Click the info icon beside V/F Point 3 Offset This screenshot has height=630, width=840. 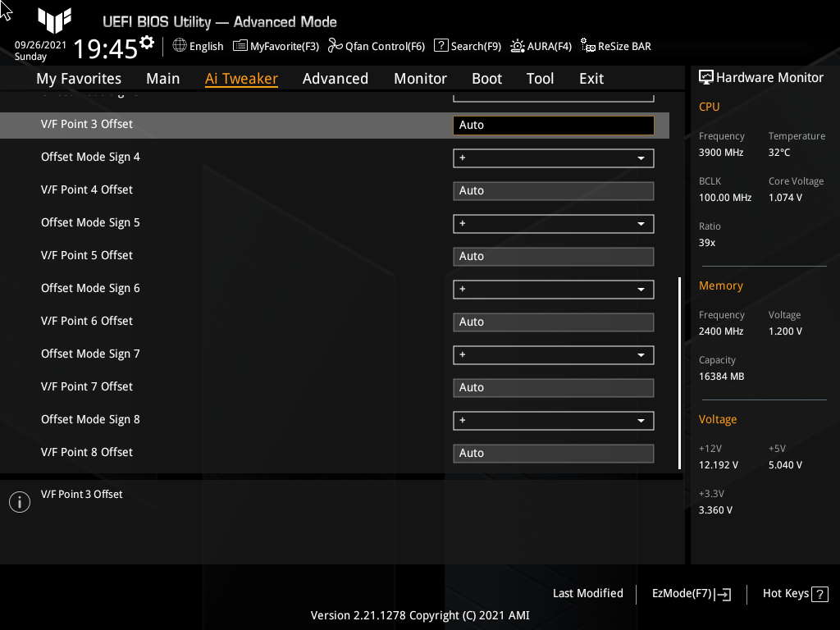coord(19,501)
